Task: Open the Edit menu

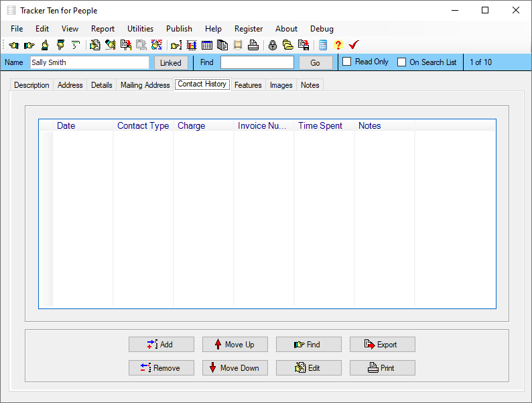Action: (x=42, y=29)
